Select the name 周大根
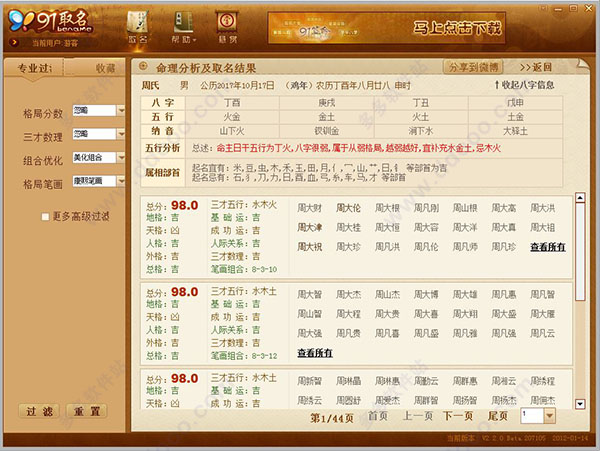 [387, 208]
